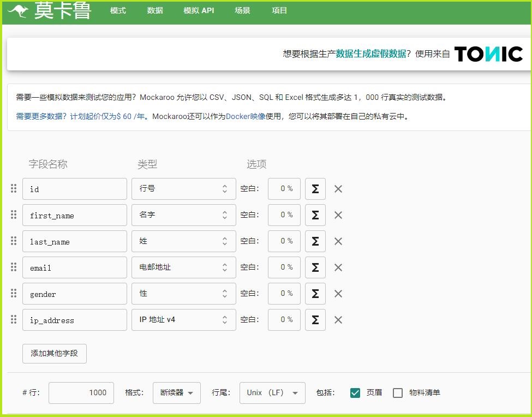Go to the 场景 nav item

tap(242, 11)
